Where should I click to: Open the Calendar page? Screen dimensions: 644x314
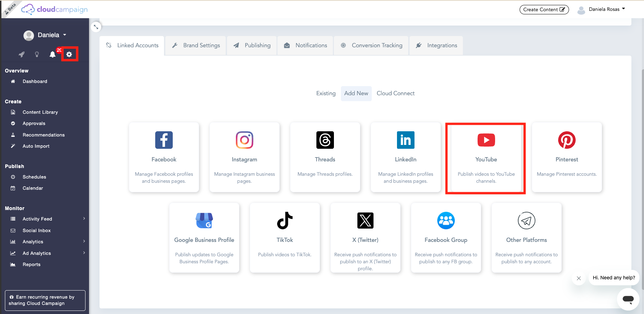(x=33, y=188)
